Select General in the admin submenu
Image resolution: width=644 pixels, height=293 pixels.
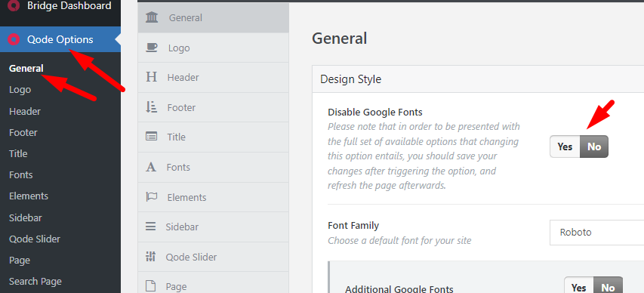tap(26, 68)
